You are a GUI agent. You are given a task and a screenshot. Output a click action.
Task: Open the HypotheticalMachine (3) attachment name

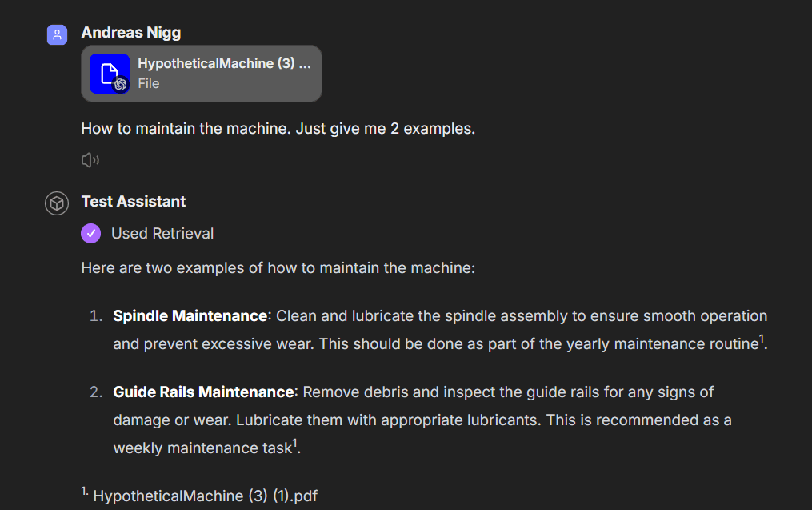224,63
